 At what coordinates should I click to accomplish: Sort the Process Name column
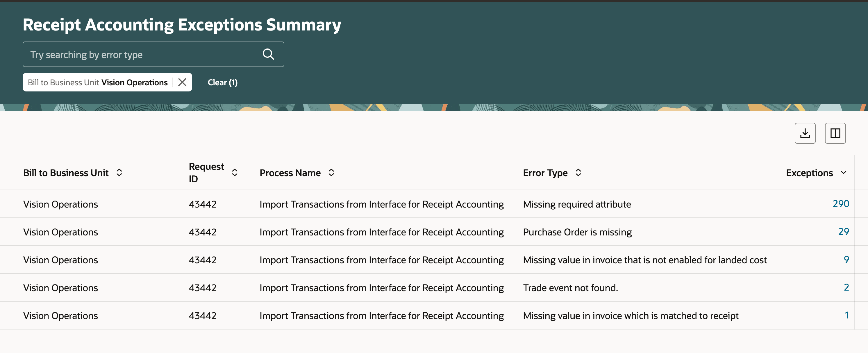point(331,173)
